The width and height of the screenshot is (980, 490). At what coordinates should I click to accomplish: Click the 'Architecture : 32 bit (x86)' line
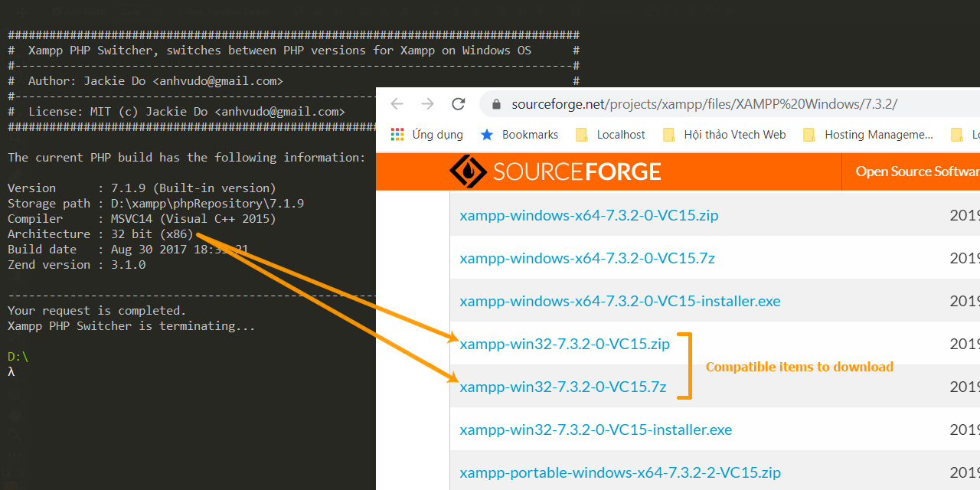coord(100,234)
